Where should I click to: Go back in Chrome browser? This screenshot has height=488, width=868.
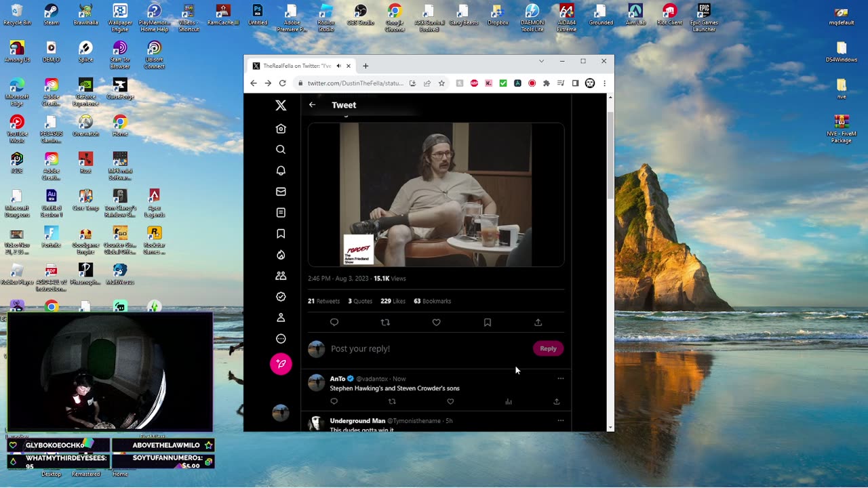(254, 83)
